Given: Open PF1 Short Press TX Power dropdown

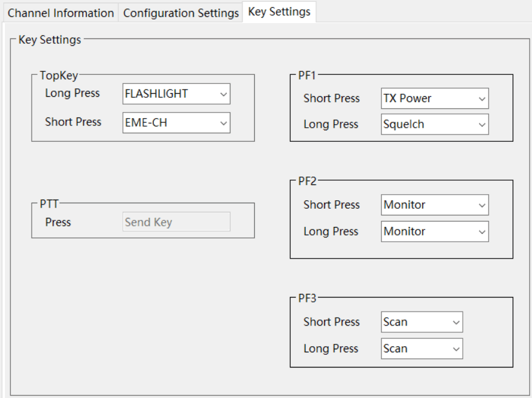Looking at the screenshot, I should pyautogui.click(x=435, y=99).
